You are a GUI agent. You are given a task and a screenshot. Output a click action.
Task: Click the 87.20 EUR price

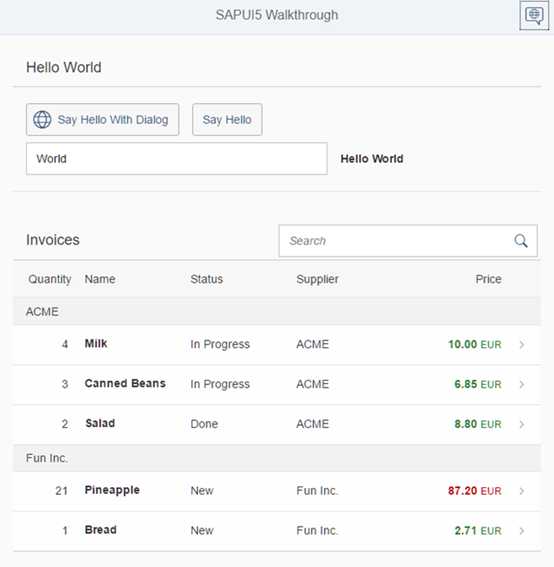click(x=475, y=491)
